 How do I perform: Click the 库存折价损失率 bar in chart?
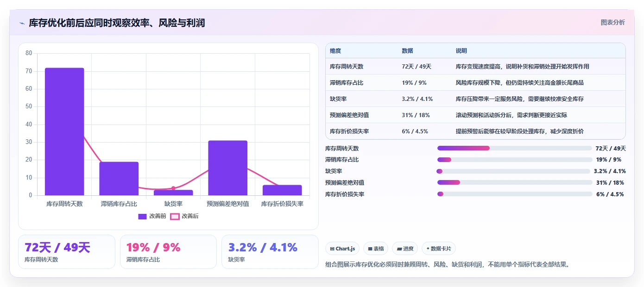pyautogui.click(x=282, y=190)
